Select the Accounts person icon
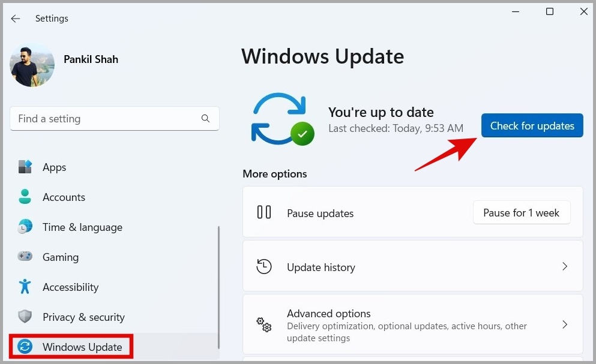Screen dimensions: 596x364 [x=25, y=197]
